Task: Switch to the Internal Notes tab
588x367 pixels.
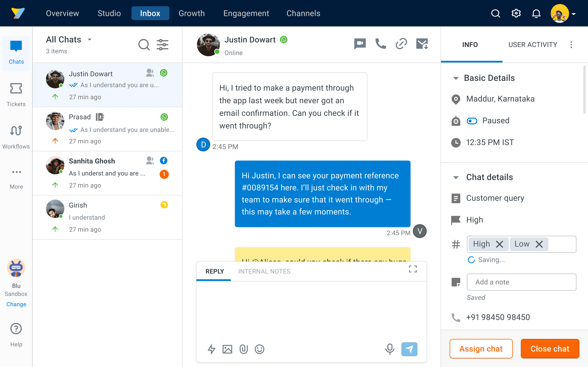Action: point(264,271)
